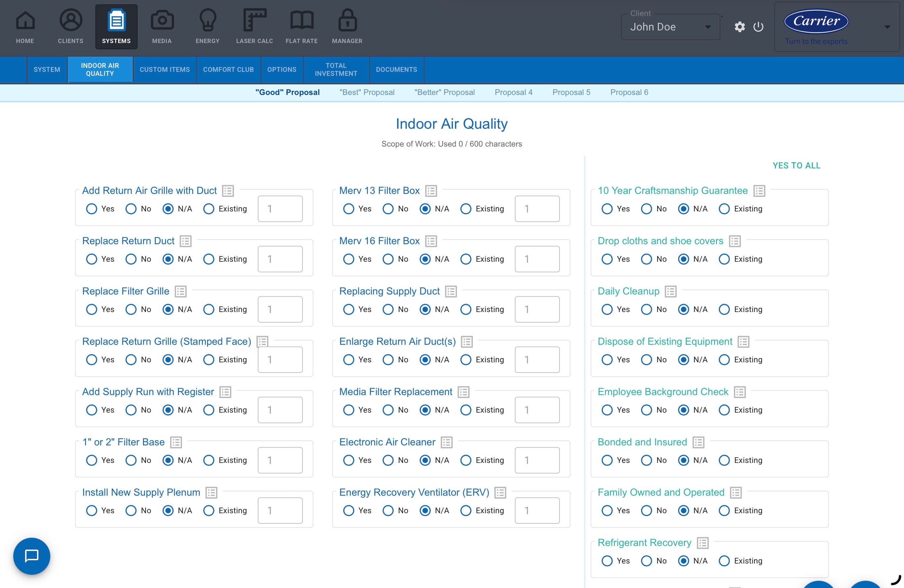Click quantity field for Add Return Air Grille with Duct
Screen dimensions: 904x588
280,209
